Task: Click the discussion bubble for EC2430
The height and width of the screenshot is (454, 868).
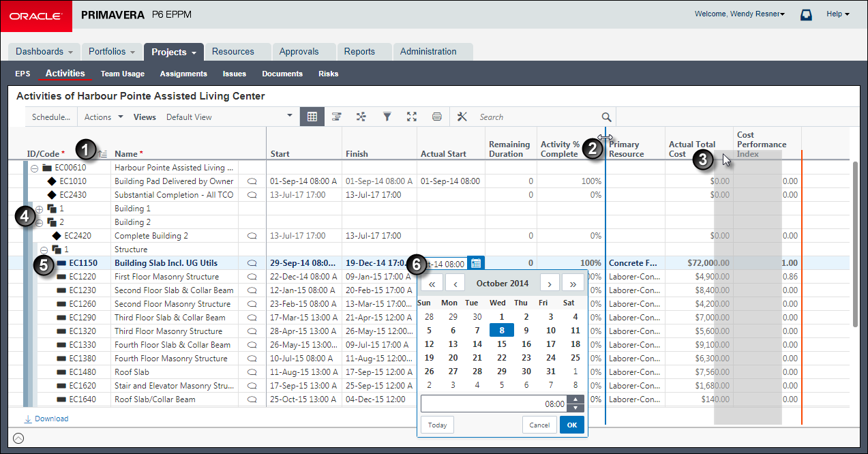Action: [x=252, y=195]
